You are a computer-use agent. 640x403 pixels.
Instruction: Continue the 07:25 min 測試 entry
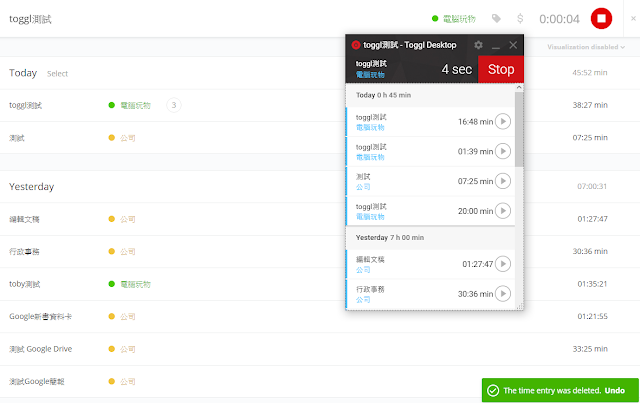point(503,181)
